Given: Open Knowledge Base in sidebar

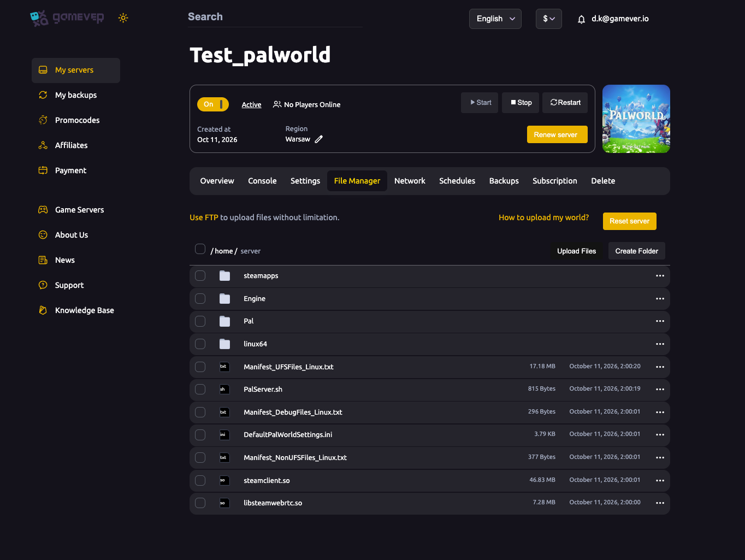Looking at the screenshot, I should click(76, 310).
